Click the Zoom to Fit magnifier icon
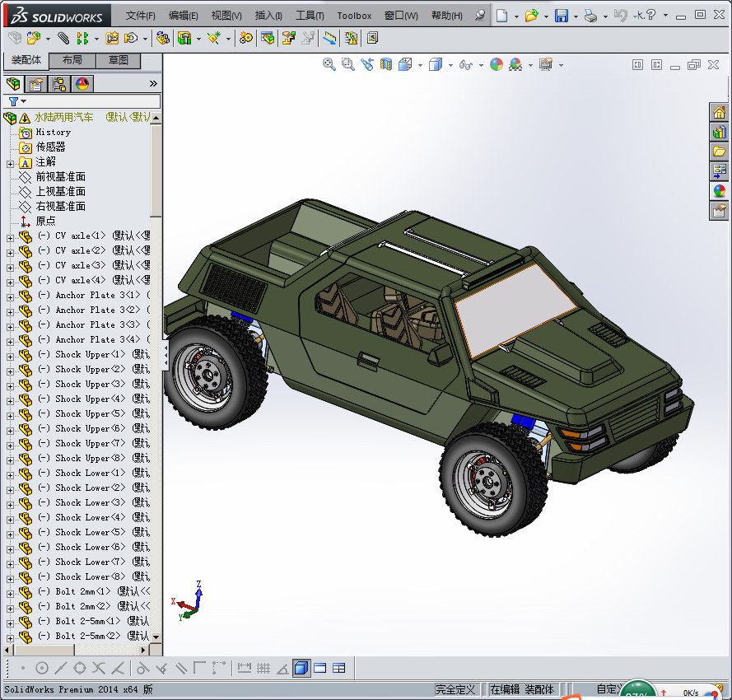732x700 pixels. pos(329,64)
